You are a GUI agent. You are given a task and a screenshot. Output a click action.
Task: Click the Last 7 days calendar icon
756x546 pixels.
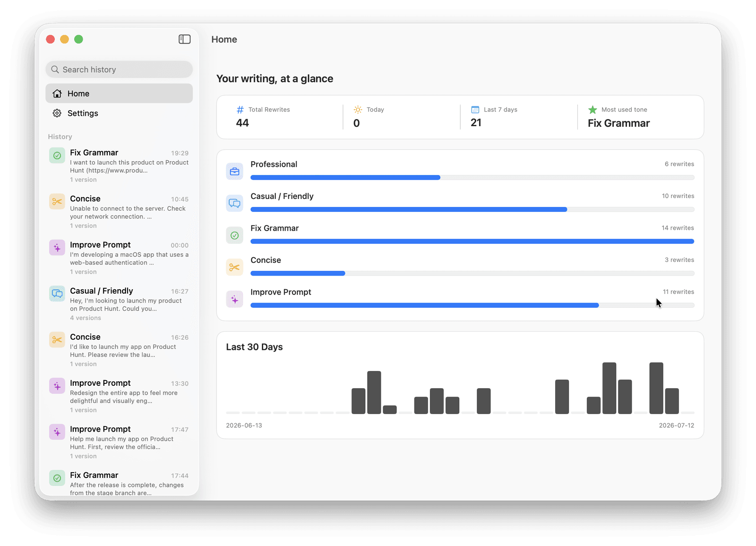(x=475, y=110)
